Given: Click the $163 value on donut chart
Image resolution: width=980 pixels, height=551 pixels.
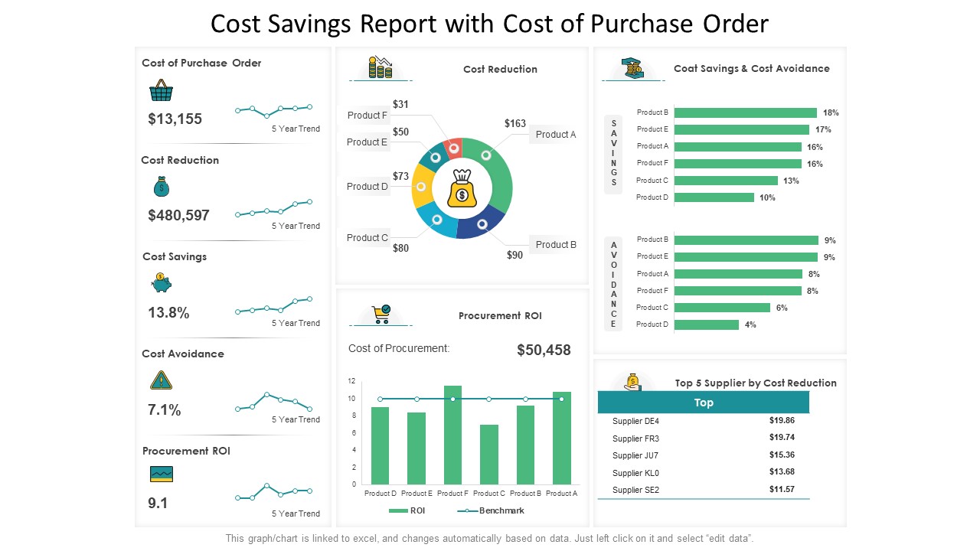Looking at the screenshot, I should coord(515,123).
